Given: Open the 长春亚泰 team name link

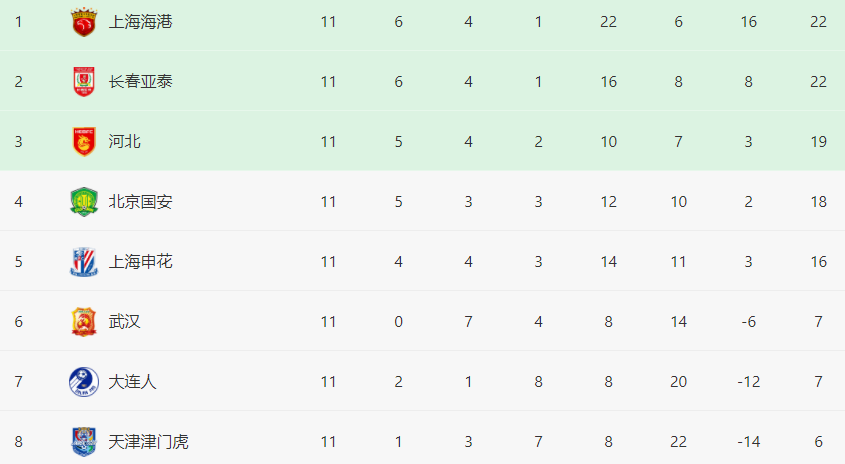Looking at the screenshot, I should [x=140, y=82].
